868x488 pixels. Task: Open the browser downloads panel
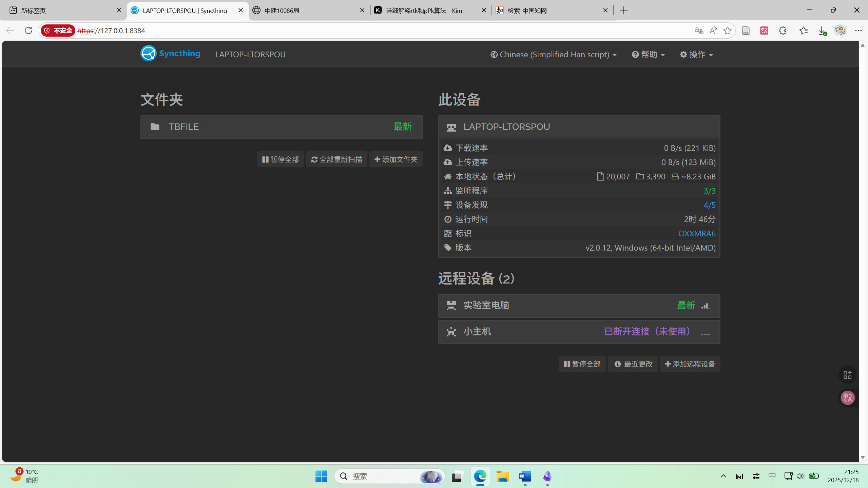point(822,31)
